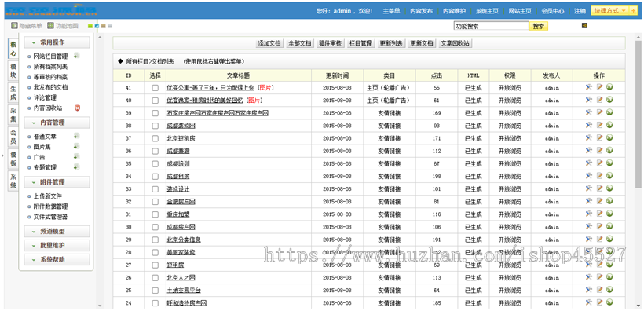This screenshot has width=644, height=311.
Task: Click the 稿件审核 button
Action: click(330, 43)
